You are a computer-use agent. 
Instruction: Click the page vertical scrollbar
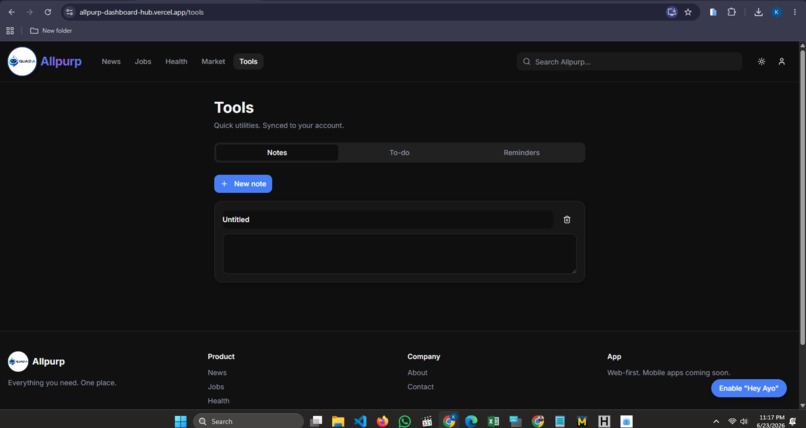coord(802,195)
